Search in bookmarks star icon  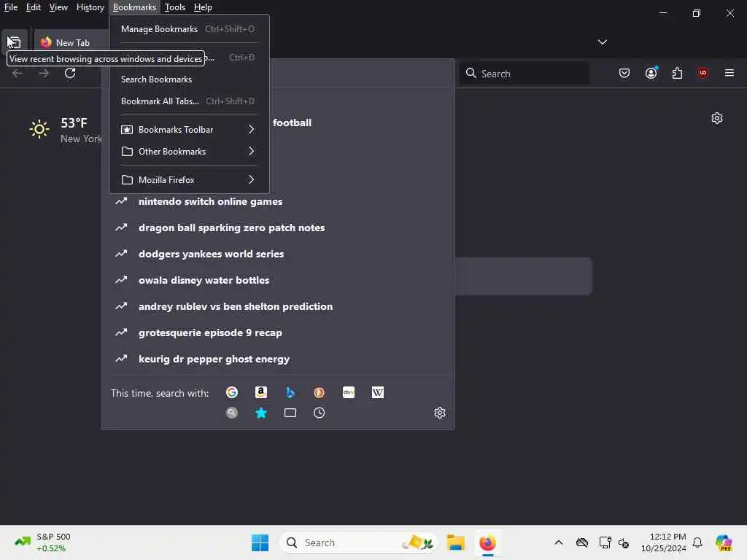[261, 413]
